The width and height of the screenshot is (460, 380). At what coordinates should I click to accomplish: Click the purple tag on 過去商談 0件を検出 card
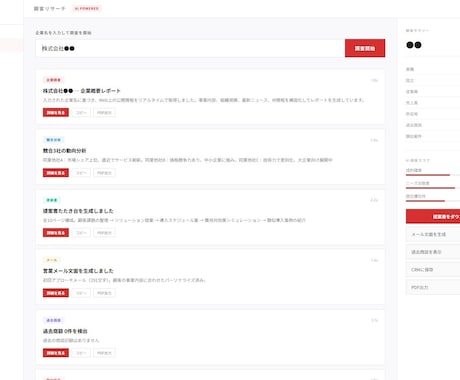53,320
